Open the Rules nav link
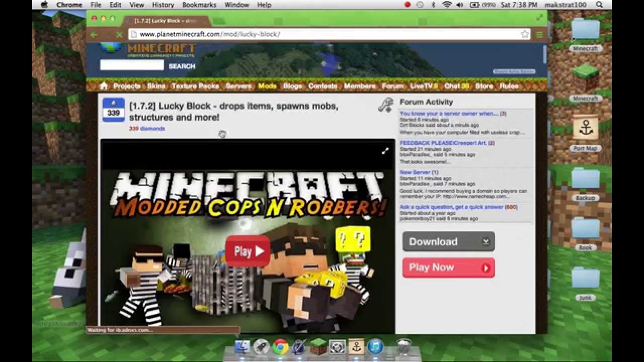This screenshot has width=644, height=362. click(x=509, y=86)
